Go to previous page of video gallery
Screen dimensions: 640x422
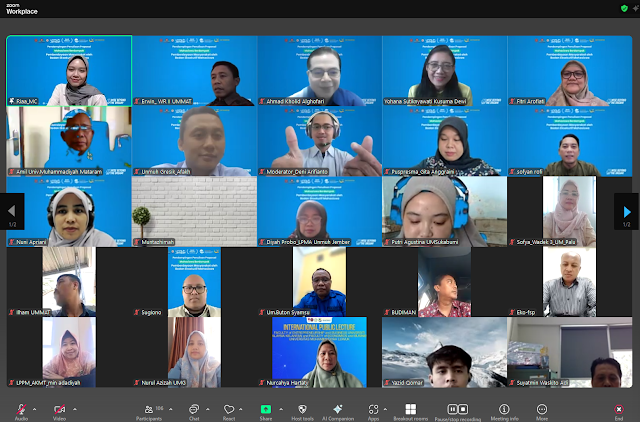pos(12,211)
